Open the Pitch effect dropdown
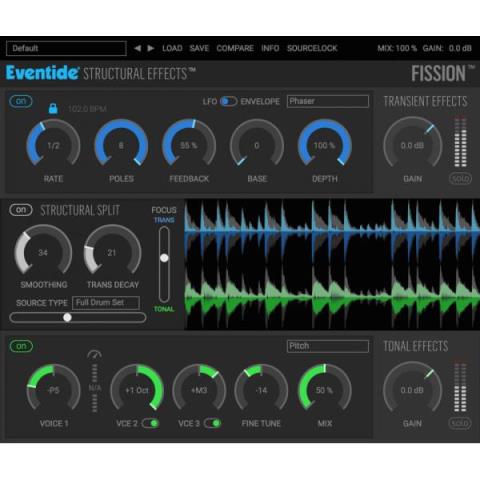This screenshot has height=480, width=480. tap(328, 346)
